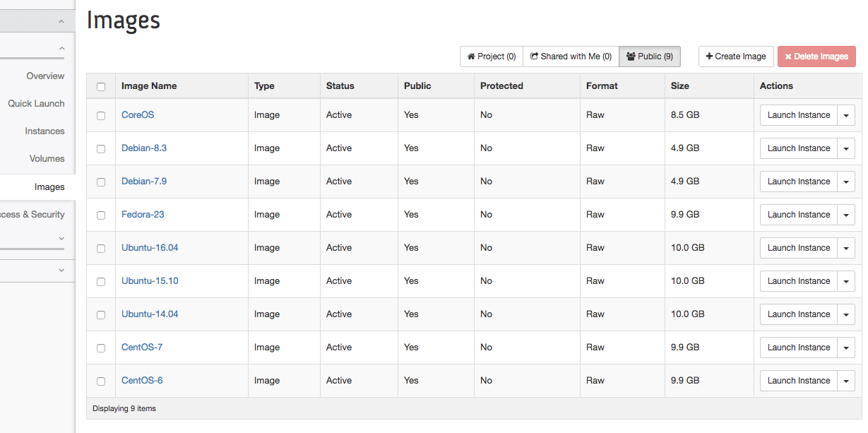
Task: Toggle the select-all checkbox in table header
Action: (101, 87)
